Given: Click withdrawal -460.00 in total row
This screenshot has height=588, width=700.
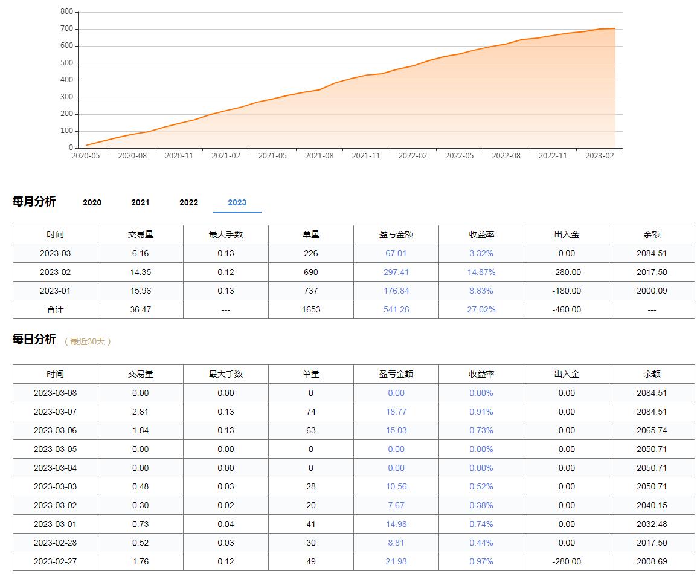Looking at the screenshot, I should click(x=567, y=309).
